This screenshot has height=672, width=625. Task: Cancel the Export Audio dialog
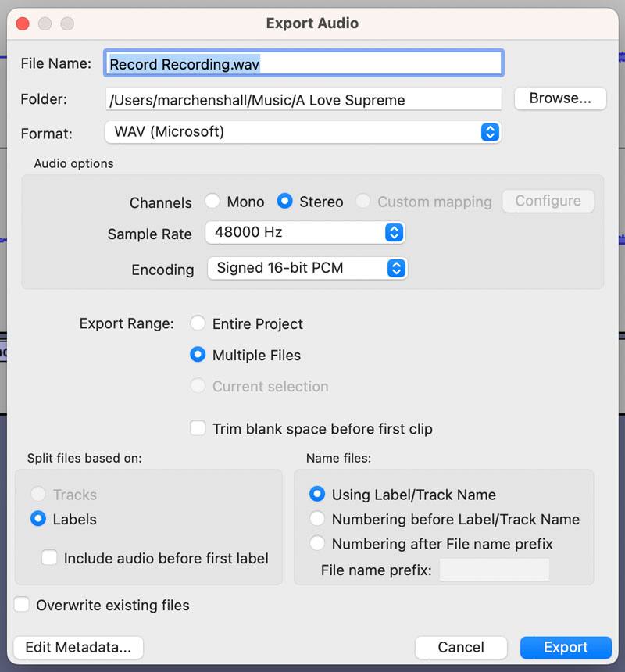[x=461, y=647]
